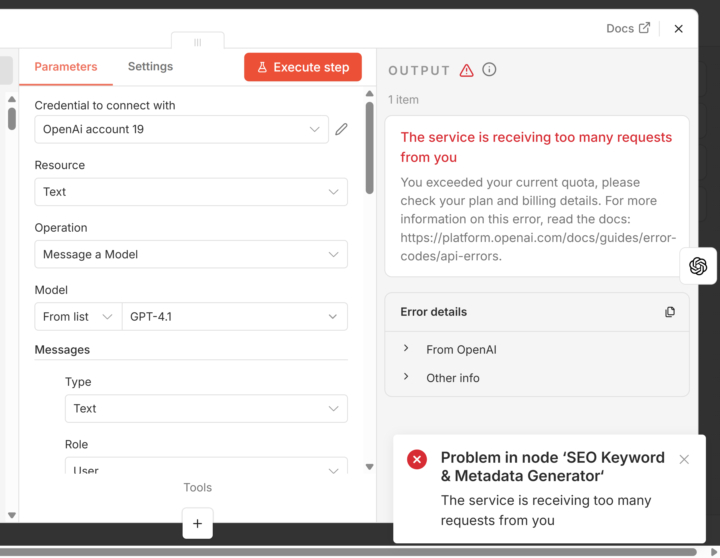This screenshot has width=720, height=558.
Task: Click the OpenAI logo node icon
Action: point(698,266)
